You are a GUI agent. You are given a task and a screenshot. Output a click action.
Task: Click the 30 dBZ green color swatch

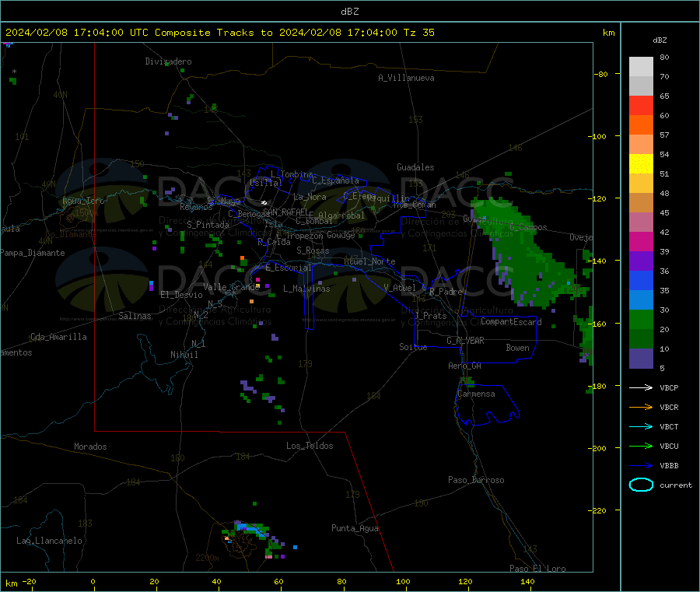pos(641,319)
